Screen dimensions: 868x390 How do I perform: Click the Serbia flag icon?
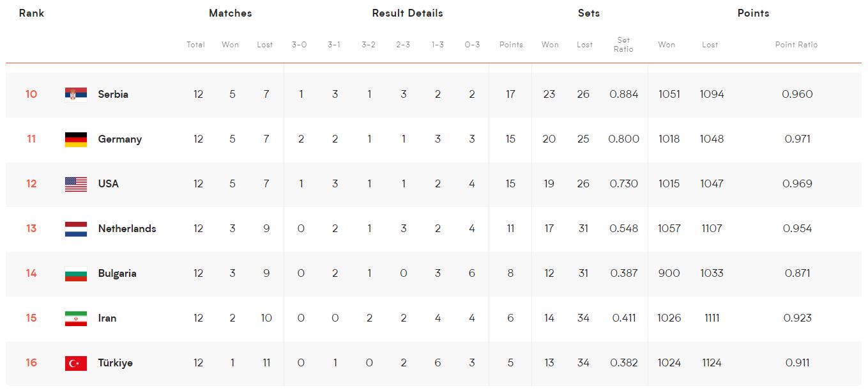(76, 95)
